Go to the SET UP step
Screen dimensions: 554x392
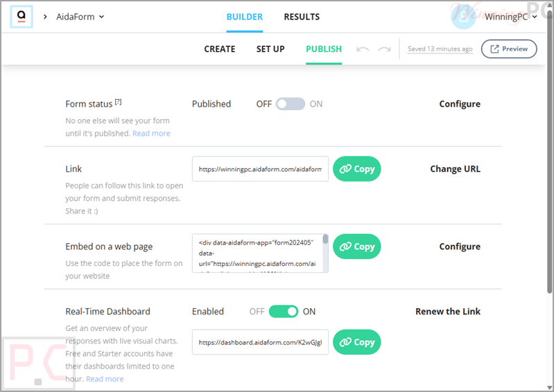(270, 49)
